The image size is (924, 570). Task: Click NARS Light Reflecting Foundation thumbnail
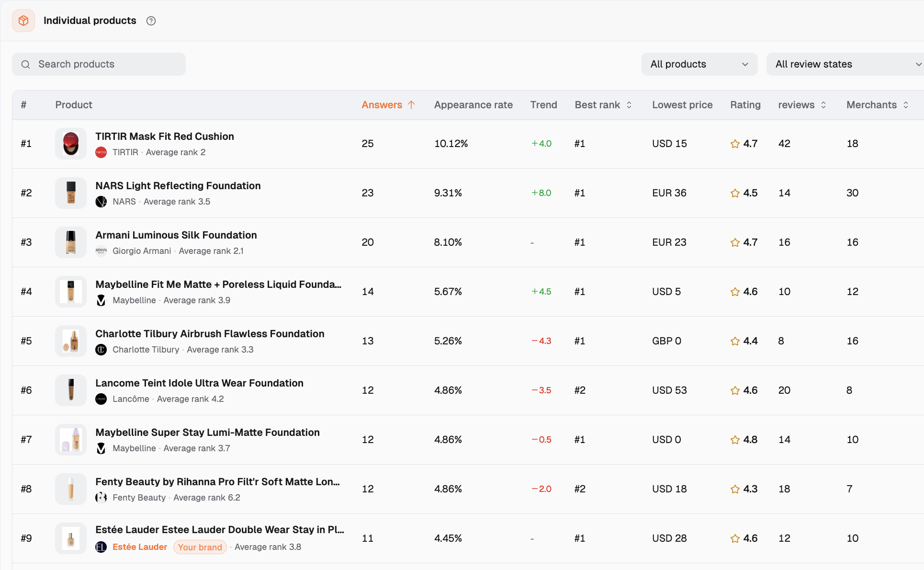click(71, 193)
